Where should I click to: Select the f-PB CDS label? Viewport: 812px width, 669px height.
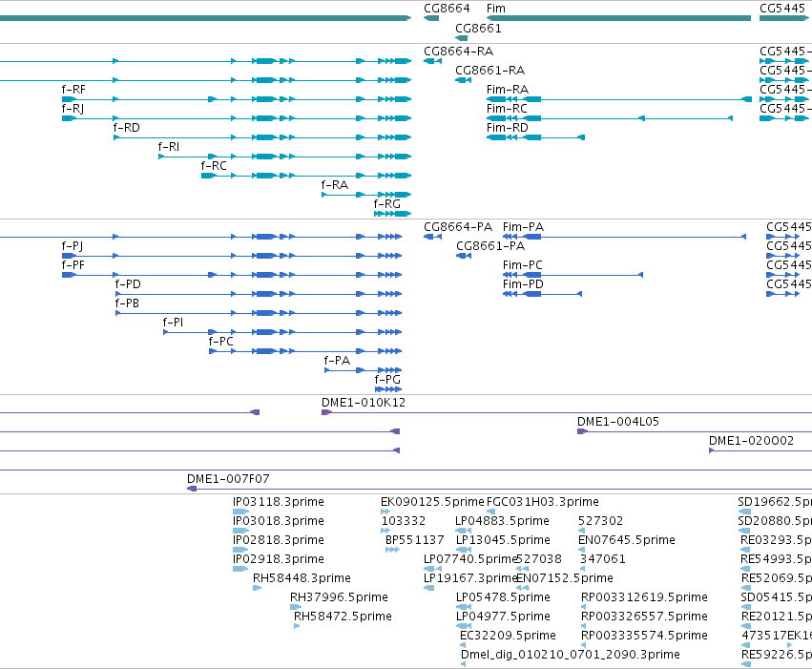click(127, 303)
